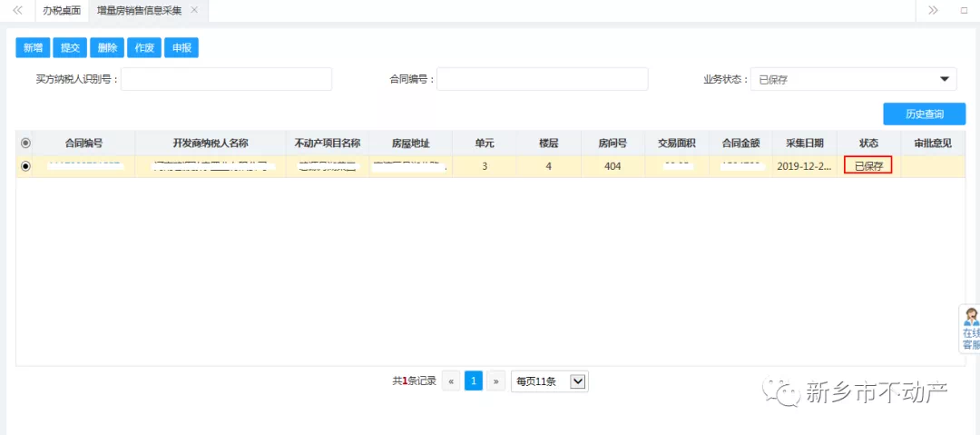The image size is (980, 435).
Task: Click the 买方纳税人识别号 input field
Action: [x=226, y=79]
